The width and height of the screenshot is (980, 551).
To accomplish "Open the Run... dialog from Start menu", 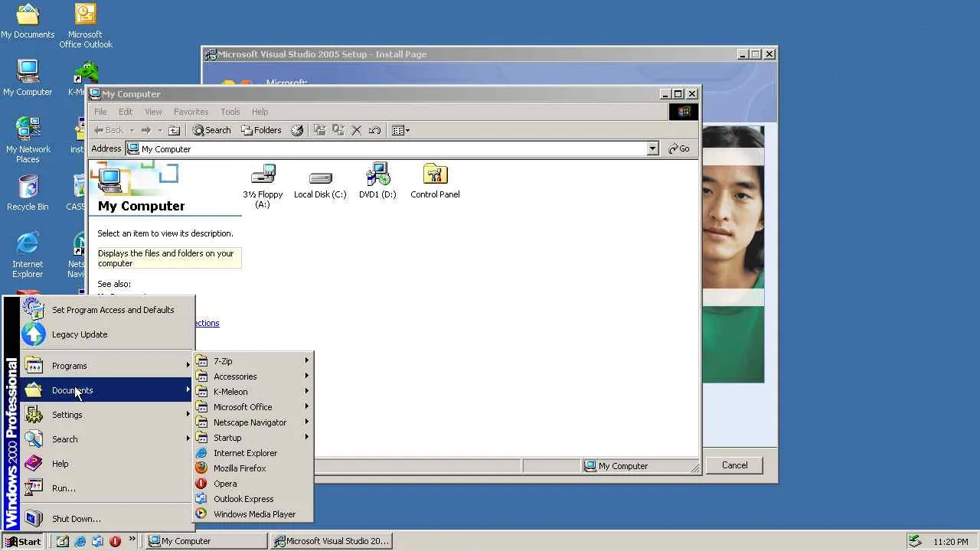I will (107, 488).
